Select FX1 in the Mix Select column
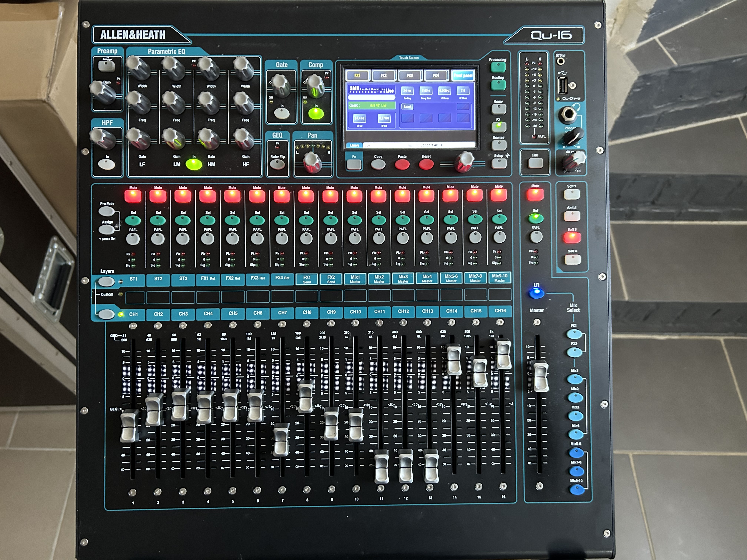The height and width of the screenshot is (560, 747). (x=574, y=334)
